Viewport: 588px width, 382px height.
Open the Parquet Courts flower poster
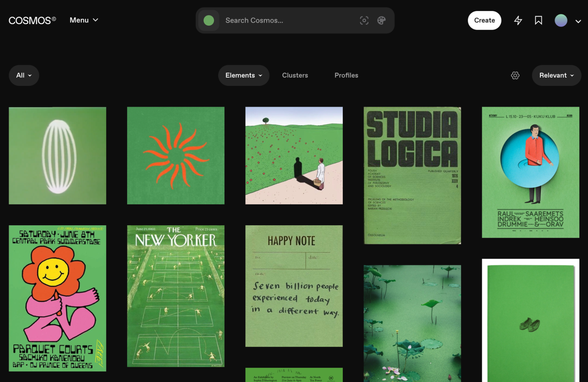[x=57, y=298]
